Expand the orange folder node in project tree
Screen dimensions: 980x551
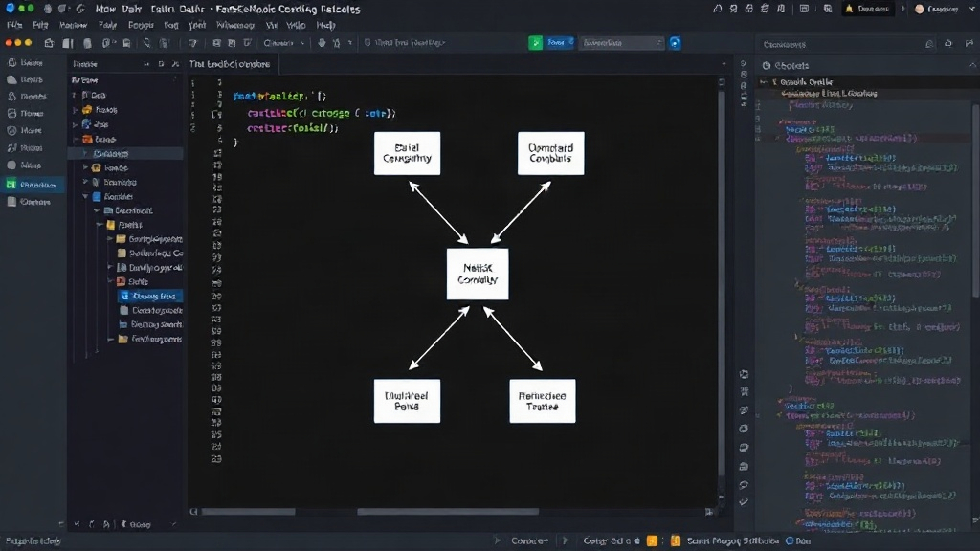(x=75, y=109)
